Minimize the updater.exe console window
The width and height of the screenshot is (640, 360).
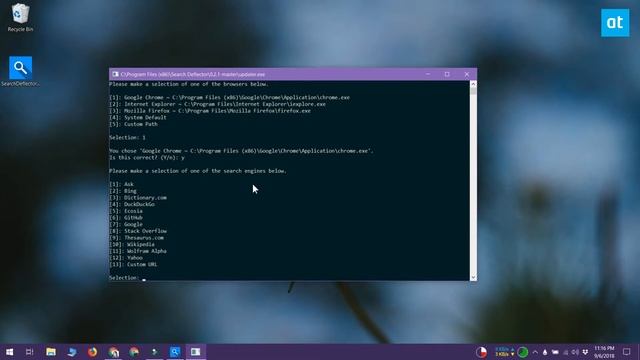pos(428,74)
